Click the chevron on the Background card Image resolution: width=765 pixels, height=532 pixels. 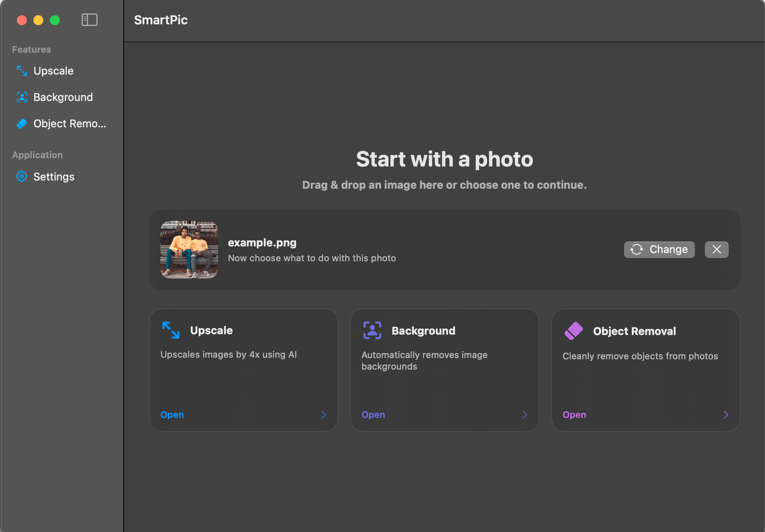(525, 415)
